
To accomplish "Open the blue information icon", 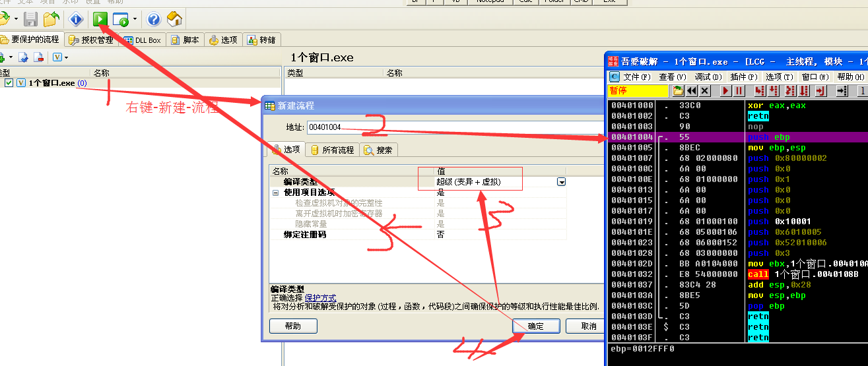I will pyautogui.click(x=77, y=19).
